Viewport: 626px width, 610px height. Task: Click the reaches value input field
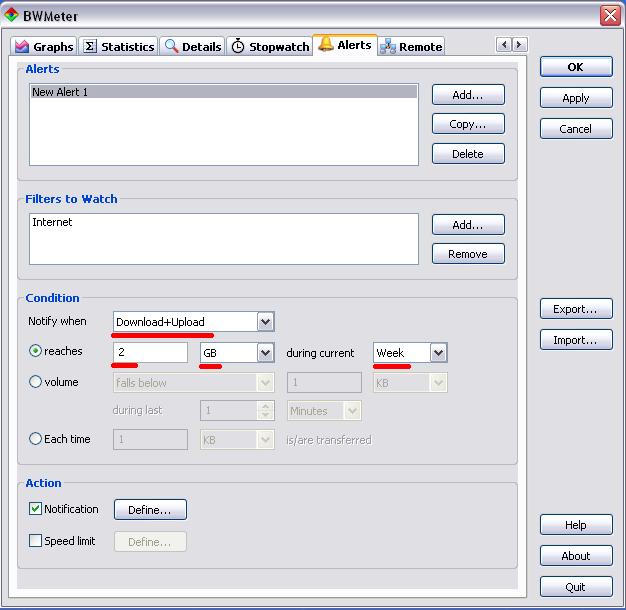[x=150, y=353]
